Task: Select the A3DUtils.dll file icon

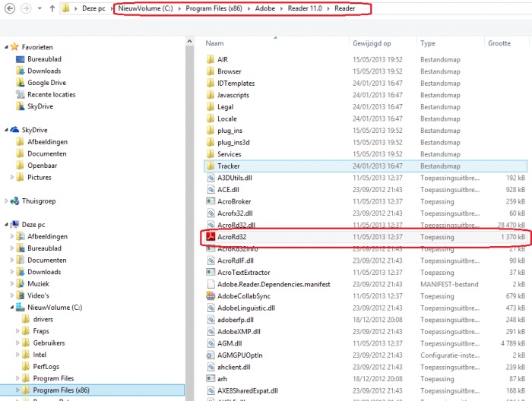Action: [211, 178]
